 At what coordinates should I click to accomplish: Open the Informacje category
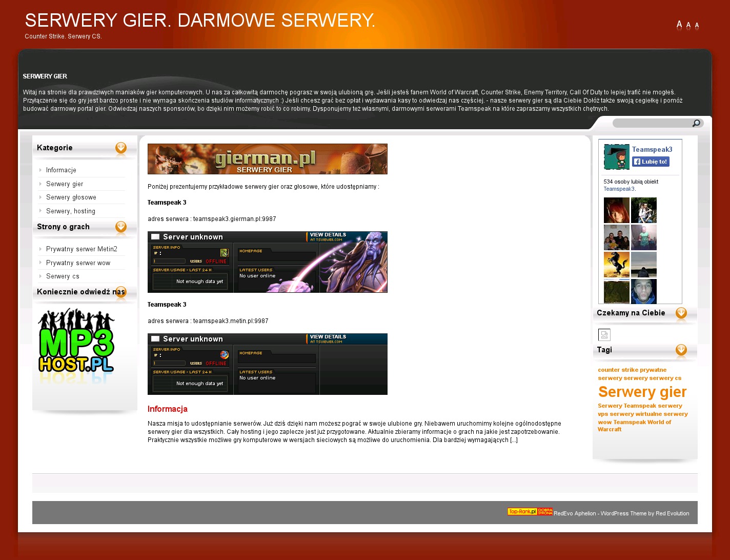[61, 170]
